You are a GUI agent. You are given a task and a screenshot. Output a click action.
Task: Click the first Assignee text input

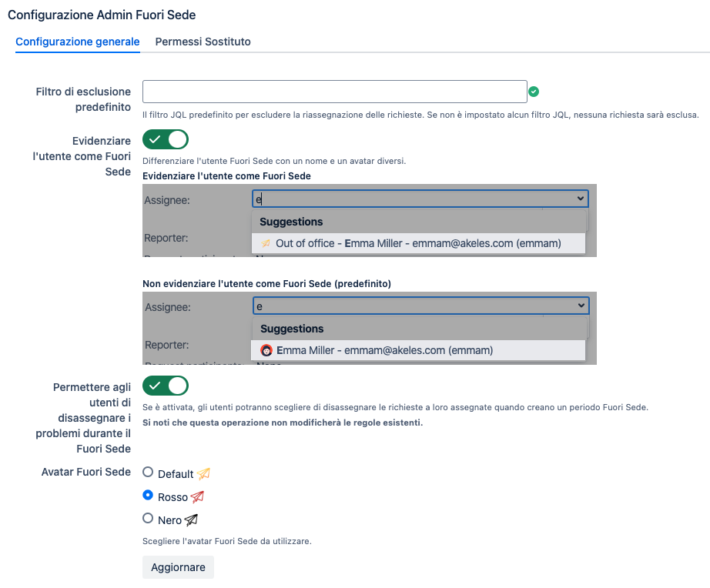tap(408, 199)
